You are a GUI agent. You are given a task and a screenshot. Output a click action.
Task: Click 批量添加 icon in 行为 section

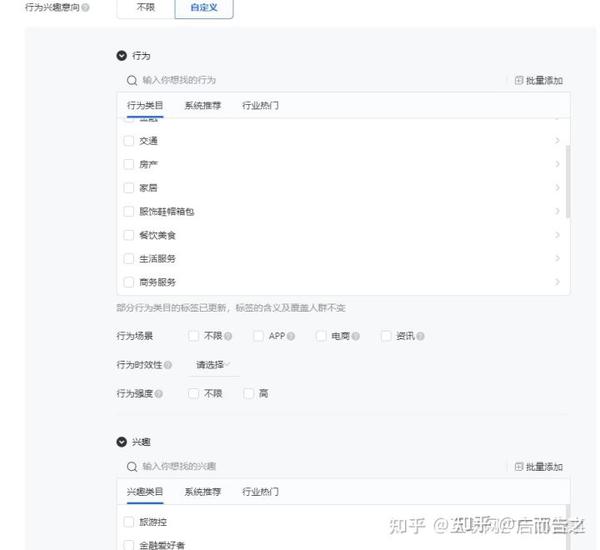click(518, 80)
